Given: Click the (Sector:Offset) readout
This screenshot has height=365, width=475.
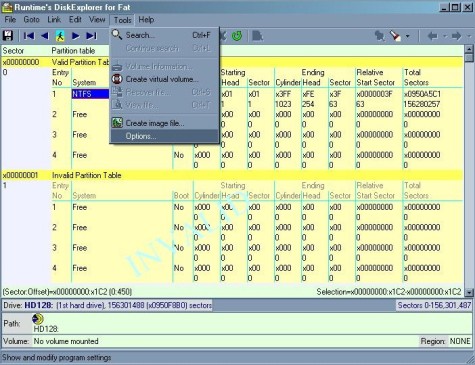Looking at the screenshot, I should 67,292.
